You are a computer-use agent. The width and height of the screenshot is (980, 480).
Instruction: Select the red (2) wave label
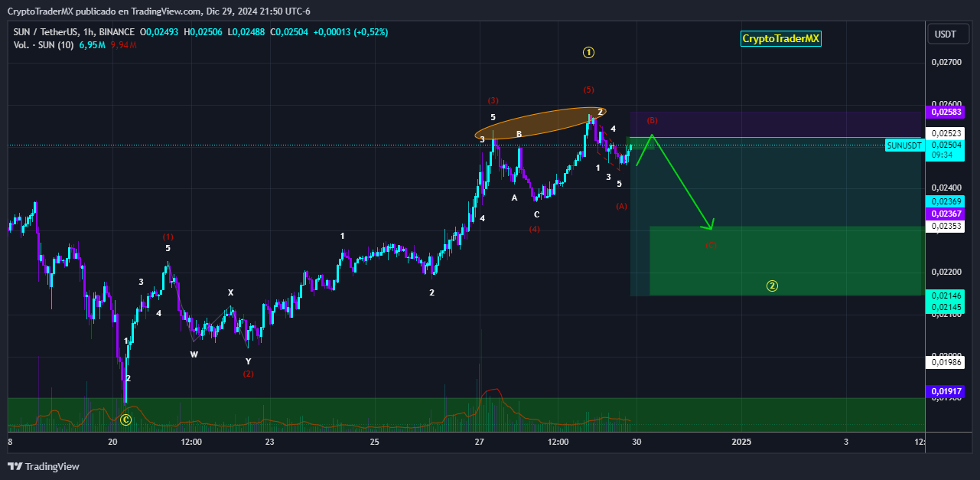point(248,374)
